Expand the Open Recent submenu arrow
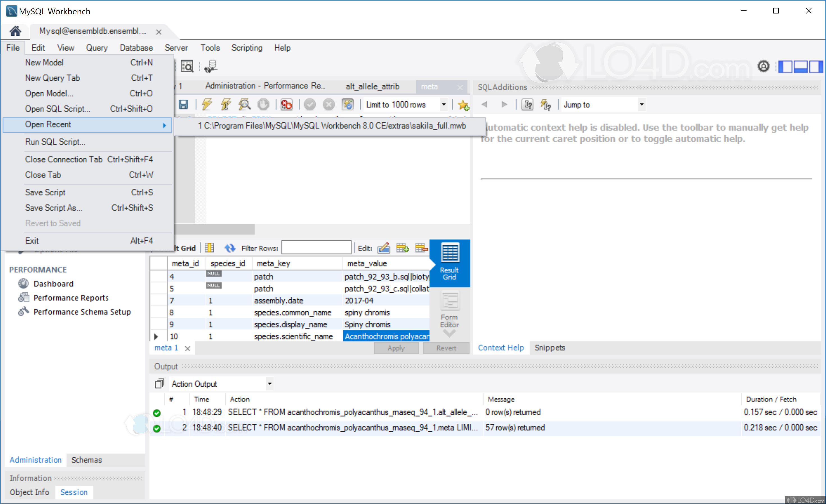 click(x=164, y=125)
